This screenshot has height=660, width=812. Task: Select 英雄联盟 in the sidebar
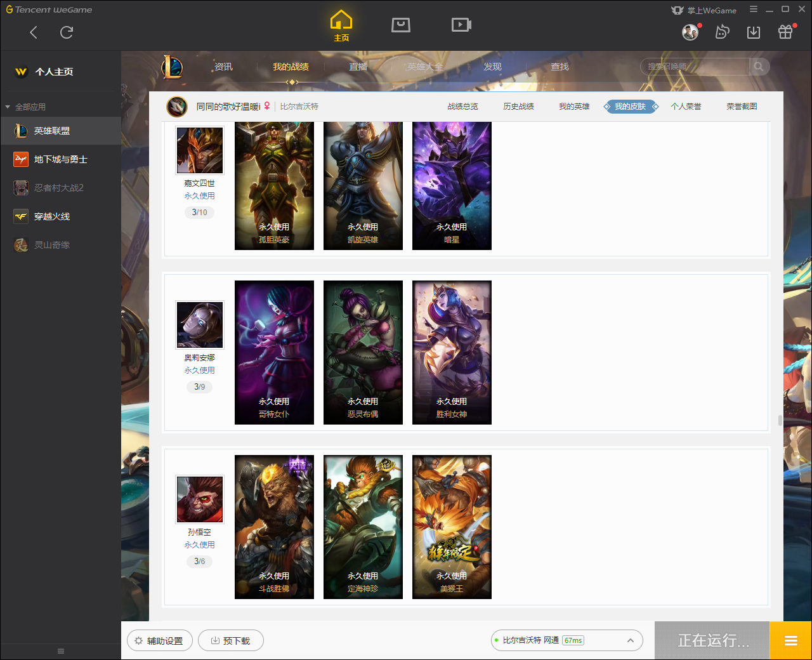click(x=60, y=131)
